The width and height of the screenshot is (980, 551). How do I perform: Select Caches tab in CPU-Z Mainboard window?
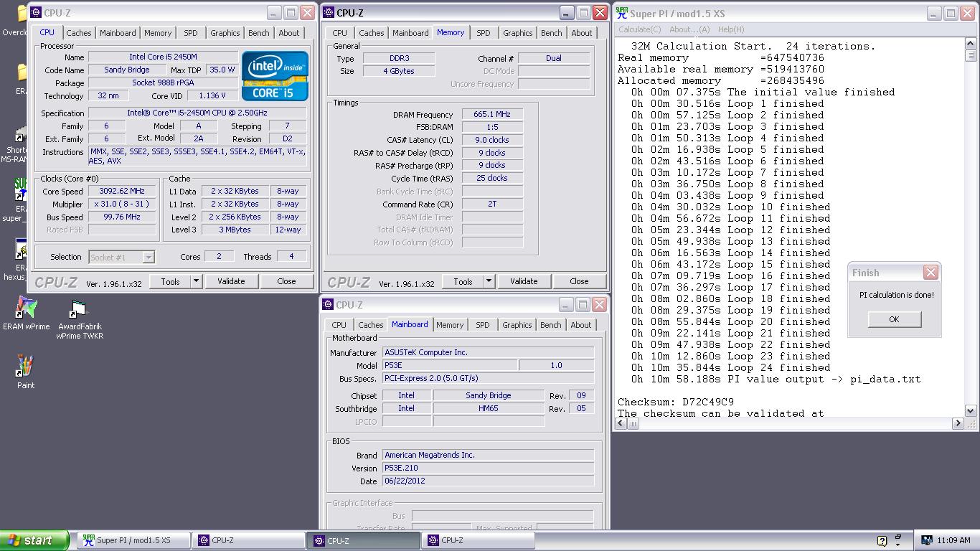371,325
